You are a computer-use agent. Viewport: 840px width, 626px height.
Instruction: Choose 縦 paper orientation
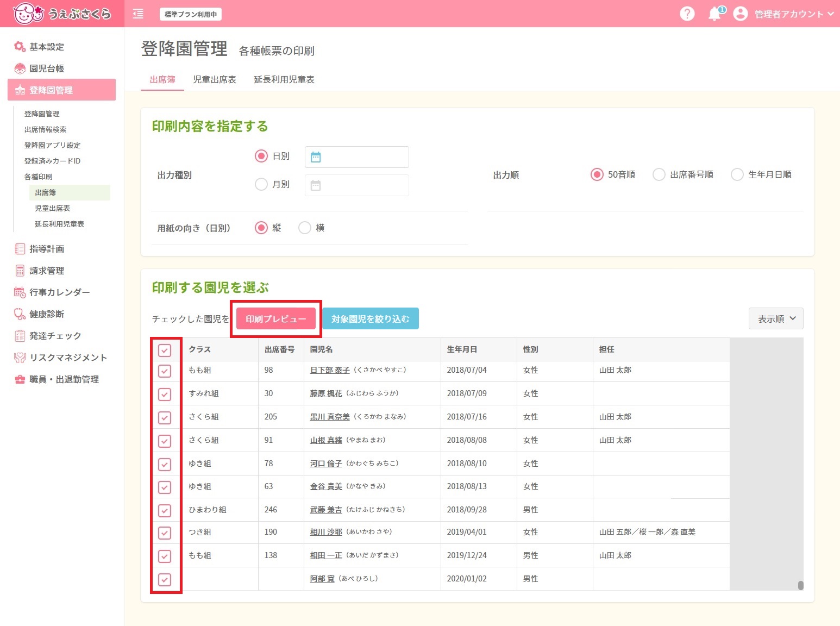point(261,228)
